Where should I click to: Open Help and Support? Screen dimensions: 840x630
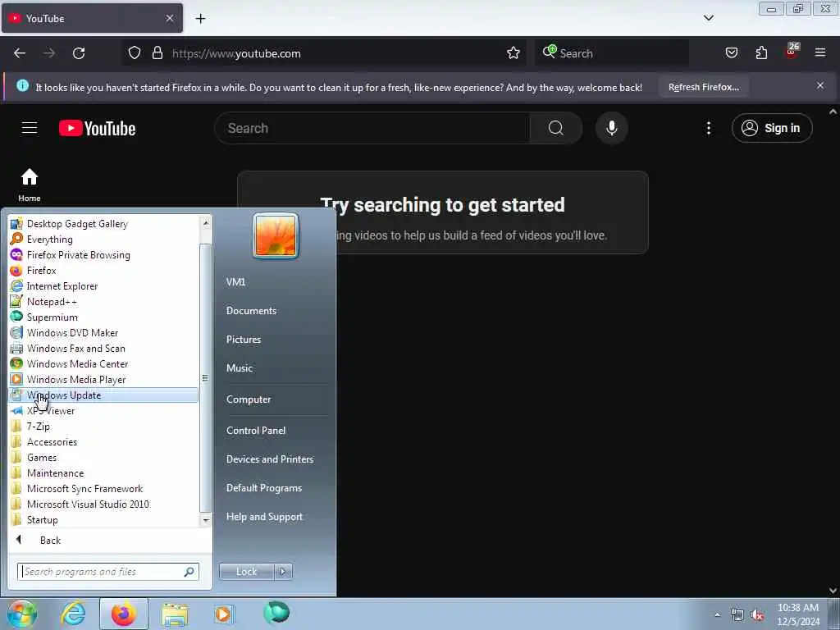[x=264, y=517]
